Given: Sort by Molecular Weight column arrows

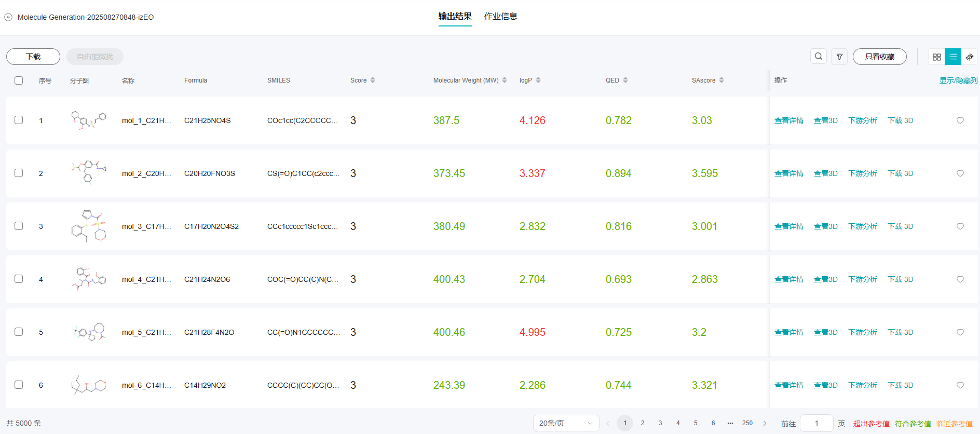Looking at the screenshot, I should click(x=505, y=80).
